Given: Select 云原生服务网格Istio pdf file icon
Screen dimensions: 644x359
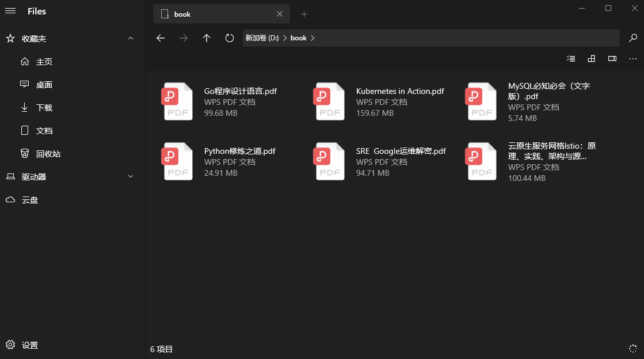Looking at the screenshot, I should [481, 161].
